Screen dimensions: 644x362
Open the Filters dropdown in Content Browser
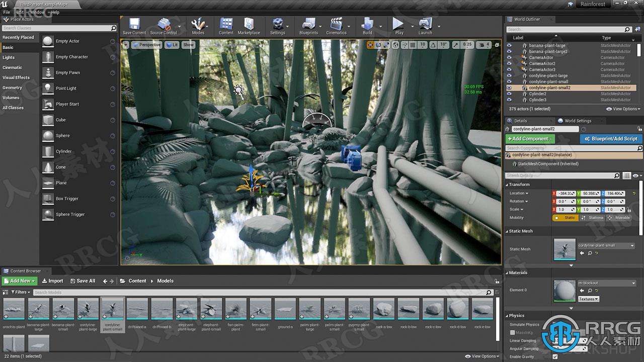point(21,292)
